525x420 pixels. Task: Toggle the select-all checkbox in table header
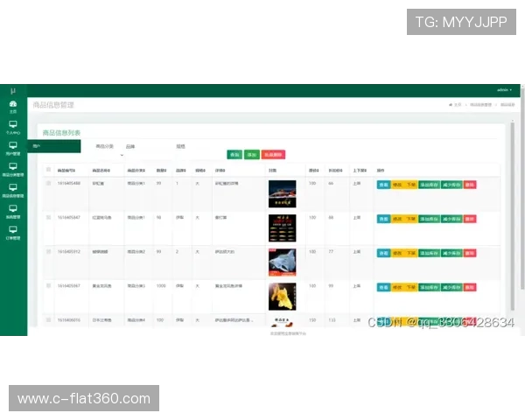[x=48, y=170]
